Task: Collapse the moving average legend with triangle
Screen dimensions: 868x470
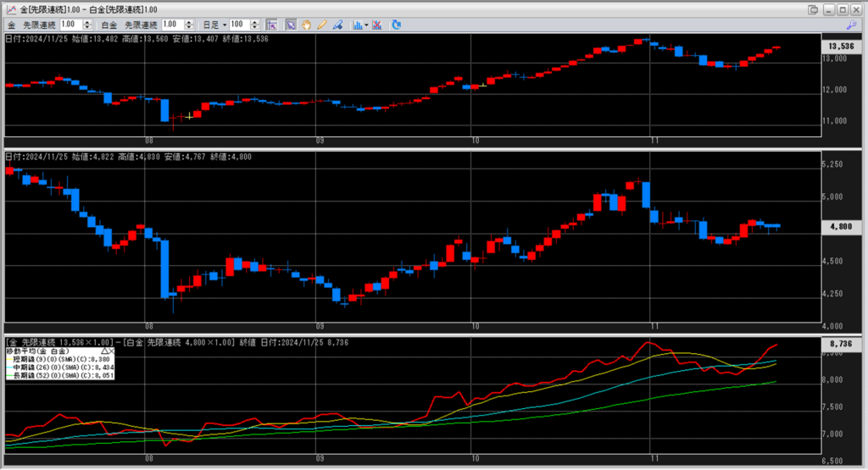Action: click(x=103, y=350)
